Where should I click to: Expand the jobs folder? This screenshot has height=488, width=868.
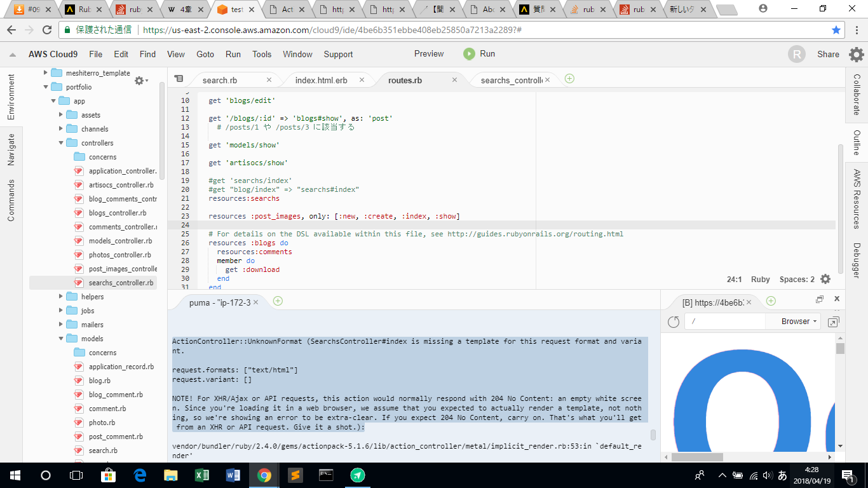pyautogui.click(x=61, y=311)
